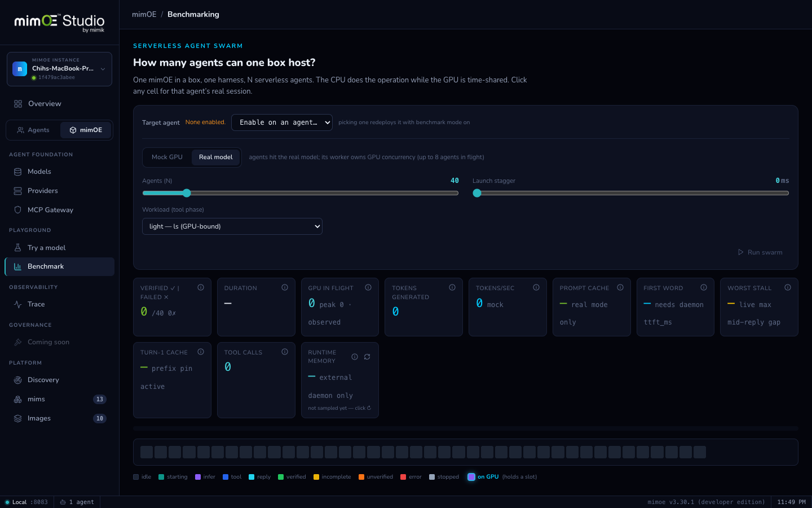812x508 pixels.
Task: Click the agent robot icon in status bar
Action: point(63,502)
